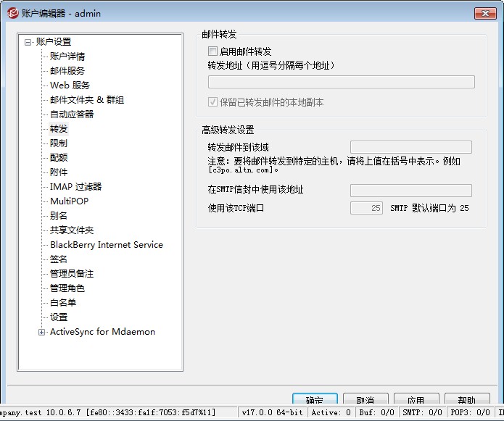Toggle 保留已转发邮件的本地副本 checkbox
The height and width of the screenshot is (421, 504).
click(212, 102)
